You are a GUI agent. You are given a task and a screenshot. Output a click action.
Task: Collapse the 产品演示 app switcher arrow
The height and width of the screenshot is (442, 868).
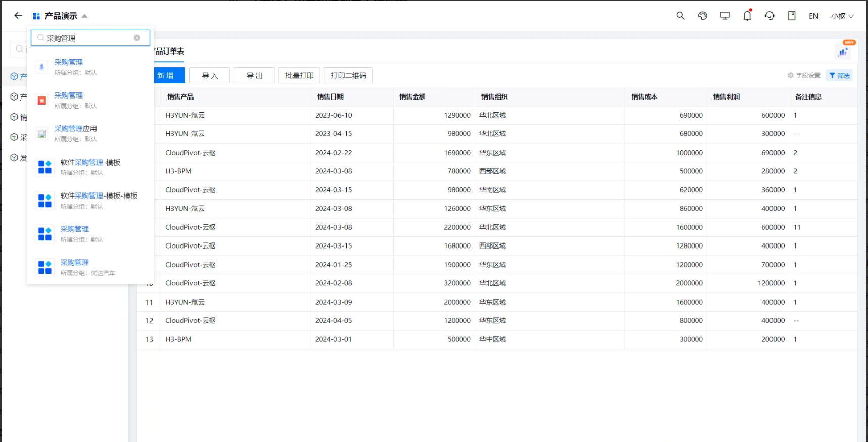[84, 16]
